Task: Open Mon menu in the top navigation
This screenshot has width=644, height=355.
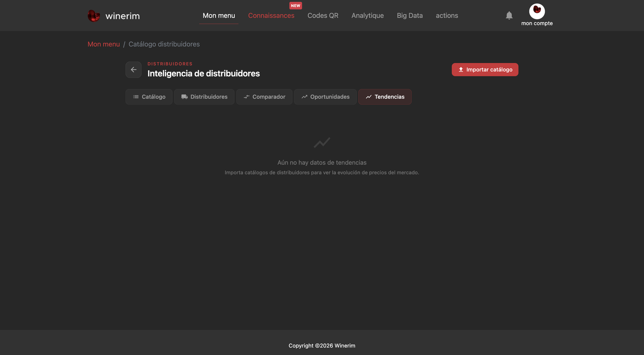Action: point(219,15)
